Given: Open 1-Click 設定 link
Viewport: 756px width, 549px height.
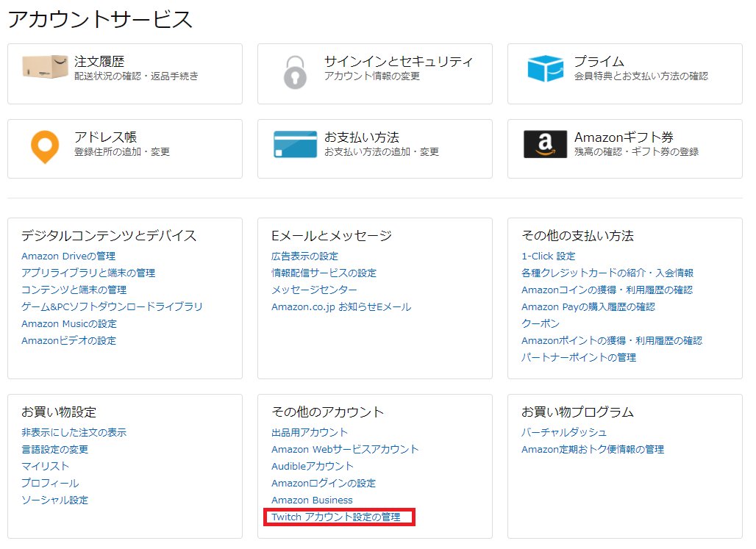Looking at the screenshot, I should point(549,256).
